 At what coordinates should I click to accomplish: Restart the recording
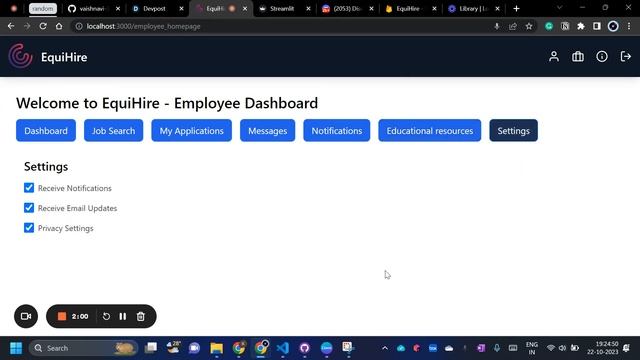click(106, 316)
